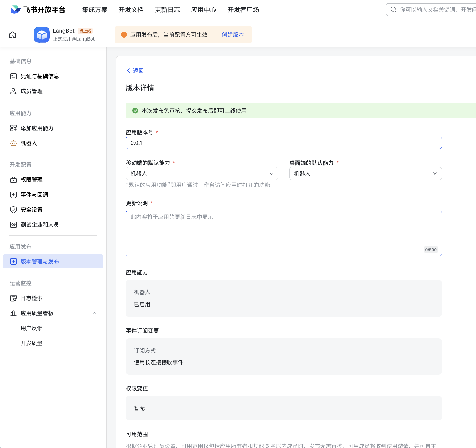Click the permission management icon
476x448 pixels.
tap(13, 180)
